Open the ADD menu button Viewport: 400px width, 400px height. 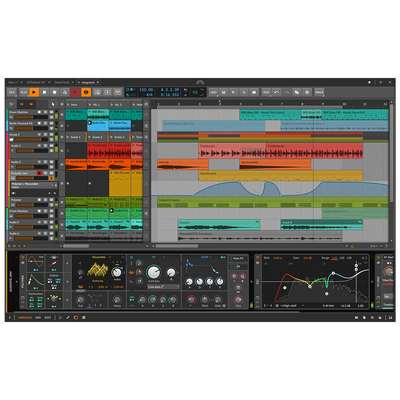point(213,92)
